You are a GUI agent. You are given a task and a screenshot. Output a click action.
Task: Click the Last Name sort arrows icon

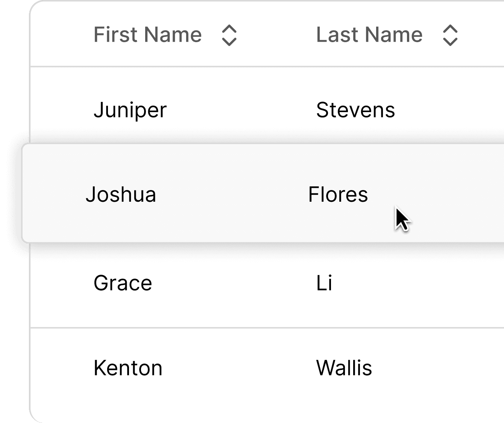click(x=450, y=35)
